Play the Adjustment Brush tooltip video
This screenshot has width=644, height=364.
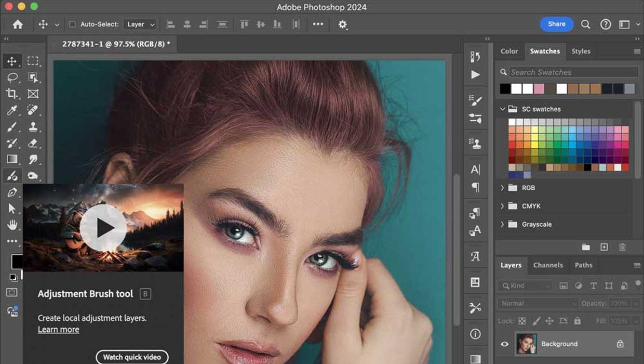[x=103, y=227]
